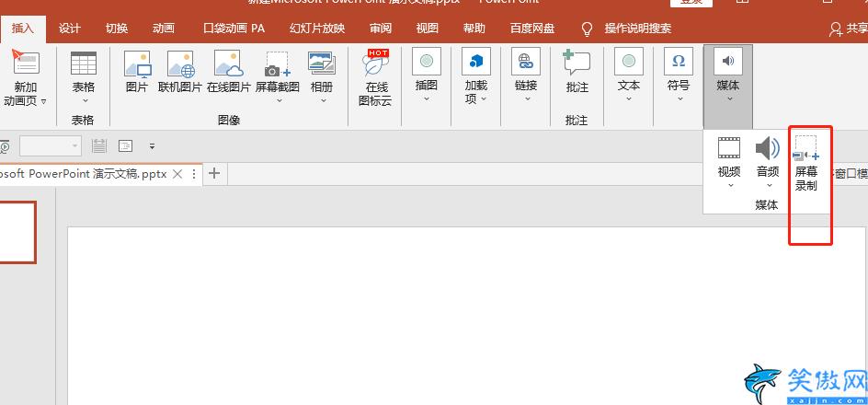Expand the 媒体 dropdown arrow
Screen dimensions: 868x405
[729, 99]
